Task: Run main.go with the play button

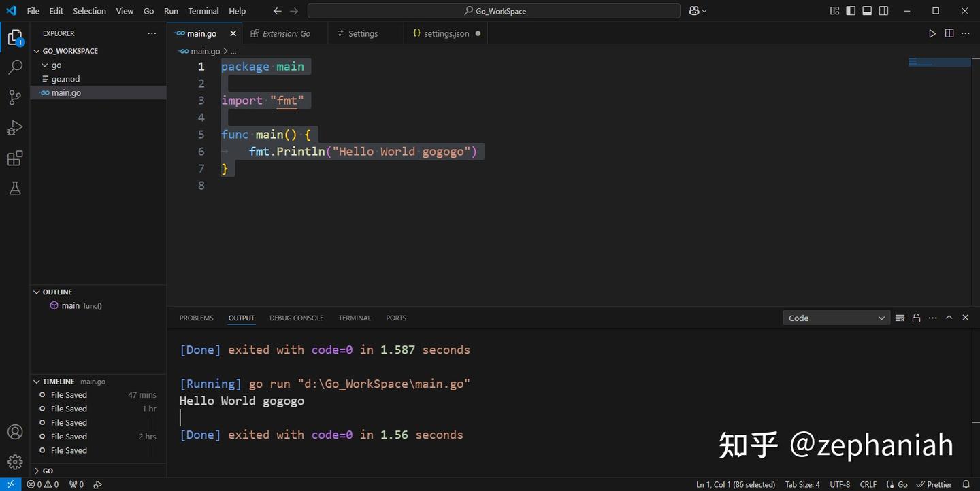Action: [932, 33]
